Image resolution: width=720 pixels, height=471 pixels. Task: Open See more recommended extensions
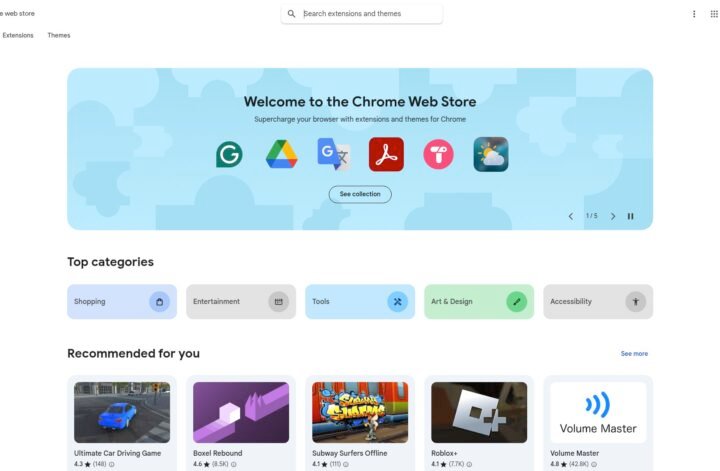click(x=634, y=353)
